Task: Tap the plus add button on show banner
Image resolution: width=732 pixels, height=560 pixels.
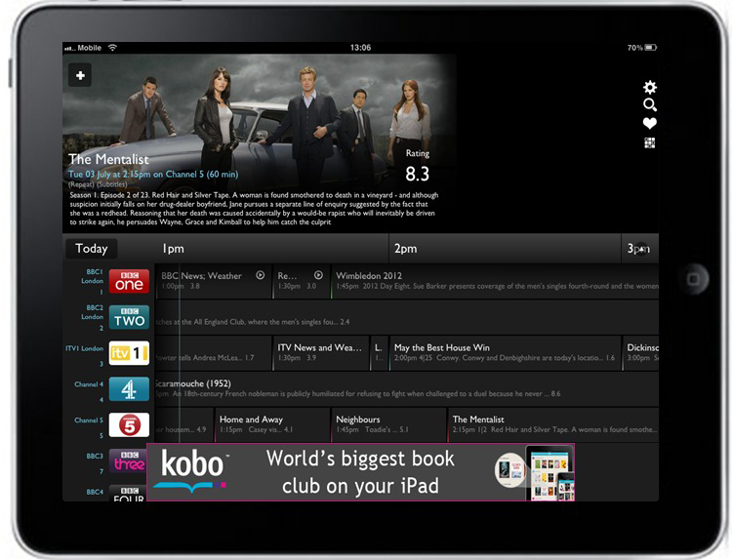Action: [80, 75]
